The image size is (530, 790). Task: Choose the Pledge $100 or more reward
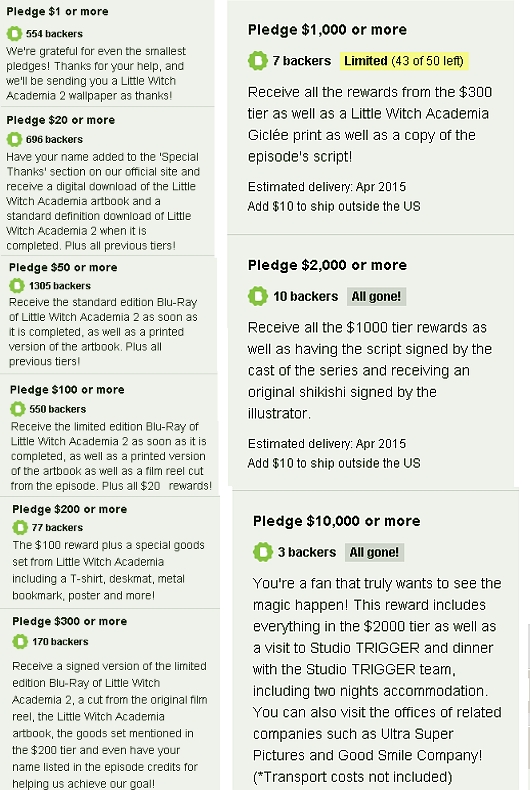pos(109,436)
